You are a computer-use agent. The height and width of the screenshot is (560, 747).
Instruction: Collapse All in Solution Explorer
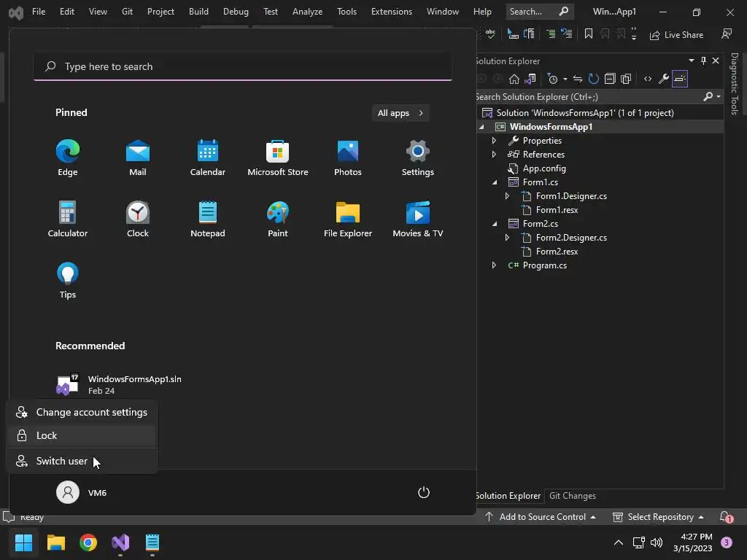click(610, 79)
